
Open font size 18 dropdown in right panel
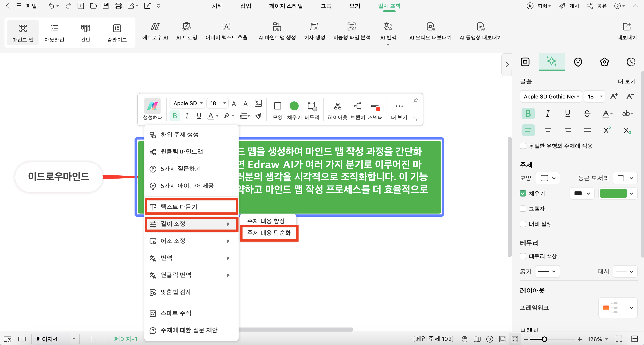coord(594,97)
